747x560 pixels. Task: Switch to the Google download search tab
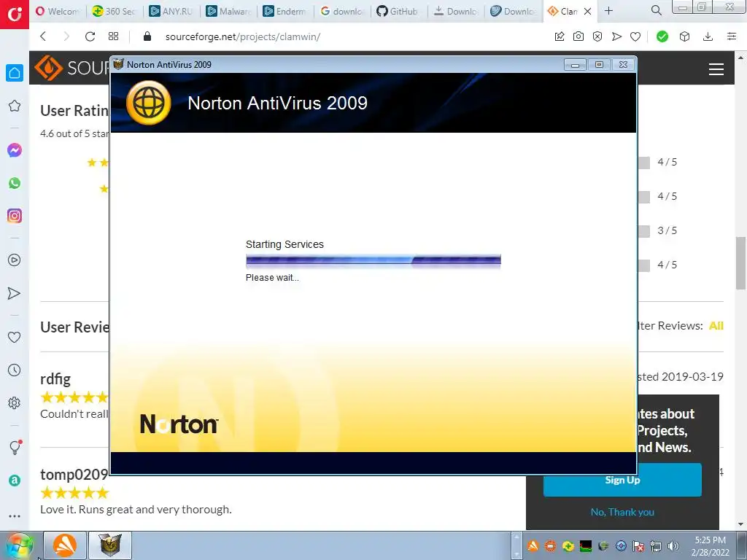click(341, 11)
